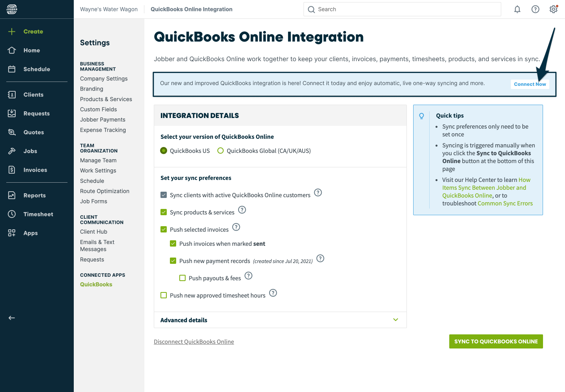Collapse sidebar with the left arrow icon
Screen dimensions: 565x392
tap(12, 318)
